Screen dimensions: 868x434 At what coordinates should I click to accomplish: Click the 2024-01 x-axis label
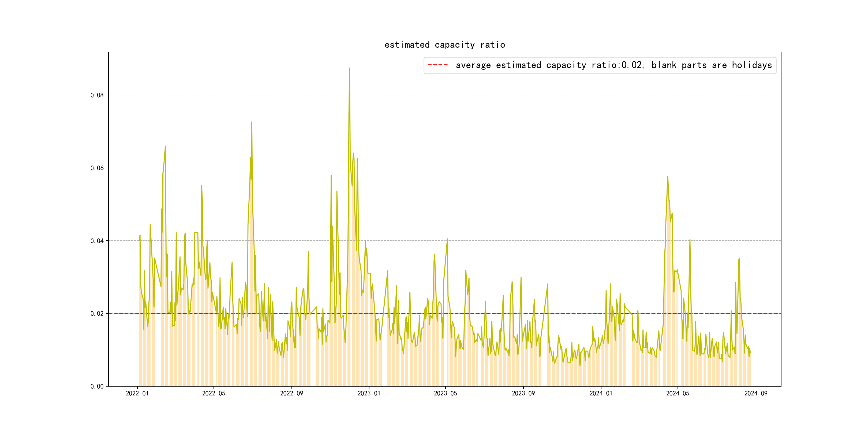[601, 394]
